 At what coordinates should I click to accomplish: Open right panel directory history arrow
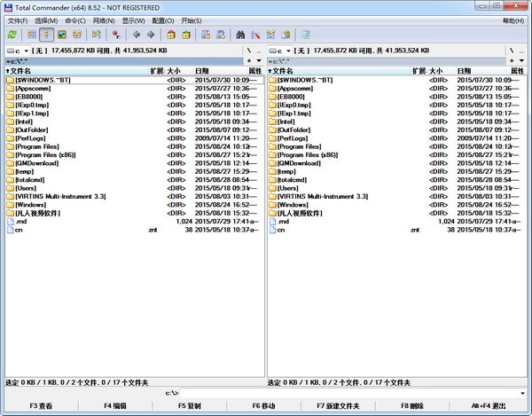coord(521,60)
